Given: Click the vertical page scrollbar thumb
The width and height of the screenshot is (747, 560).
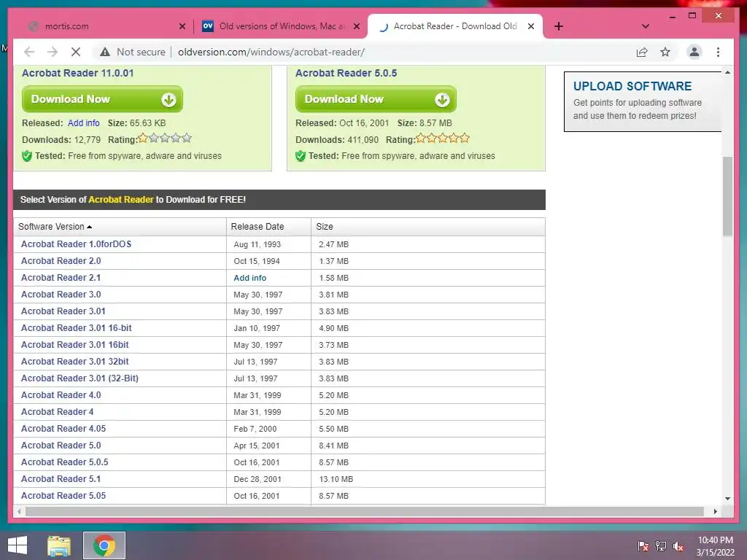Looking at the screenshot, I should (727, 196).
